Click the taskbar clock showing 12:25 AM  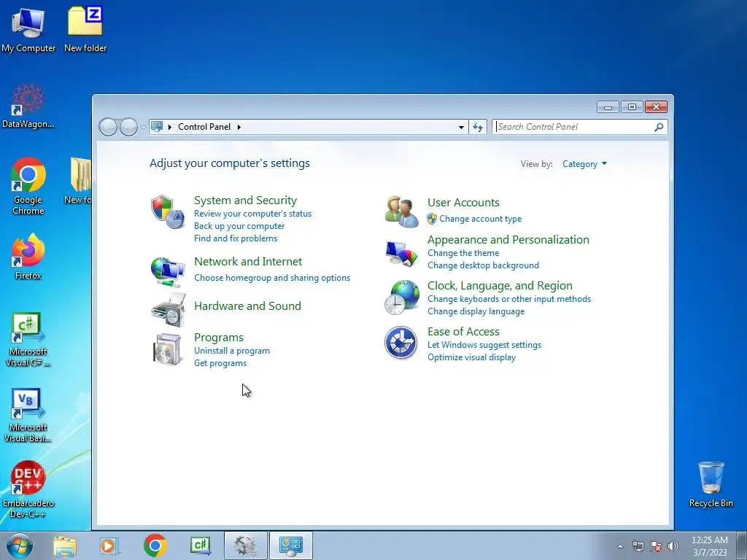click(709, 546)
